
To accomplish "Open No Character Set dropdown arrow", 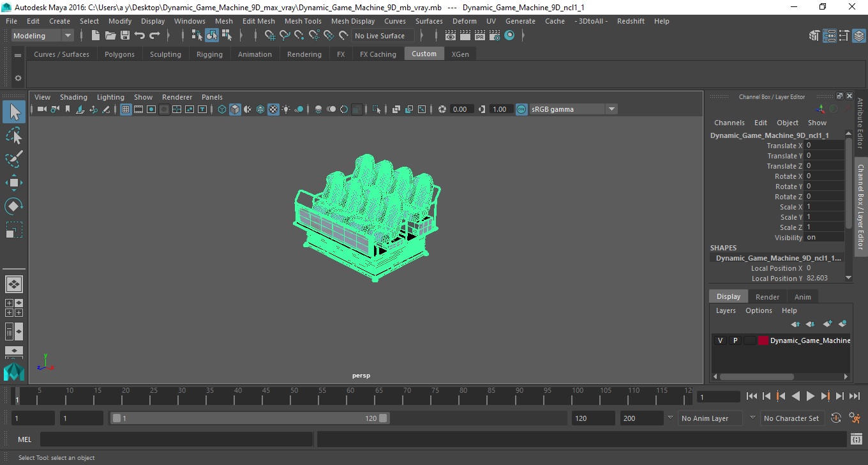I will point(752,418).
